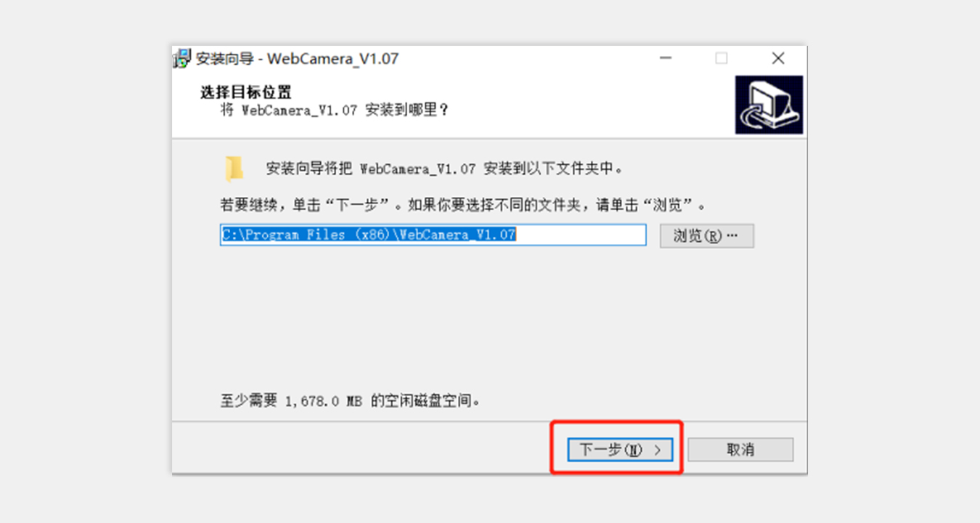Viewport: 980px width, 523px height.
Task: Click the 选择目标位置 heading
Action: (x=245, y=93)
